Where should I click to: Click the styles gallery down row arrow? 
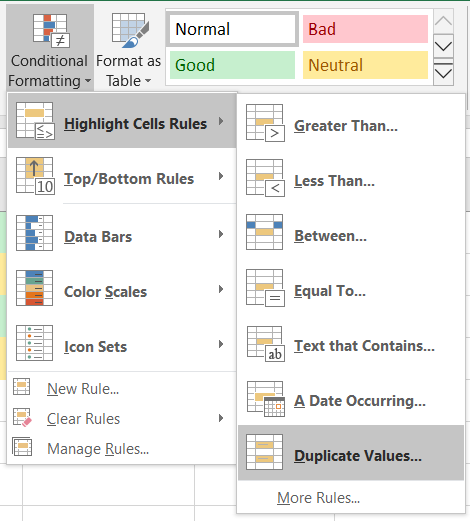pyautogui.click(x=443, y=46)
